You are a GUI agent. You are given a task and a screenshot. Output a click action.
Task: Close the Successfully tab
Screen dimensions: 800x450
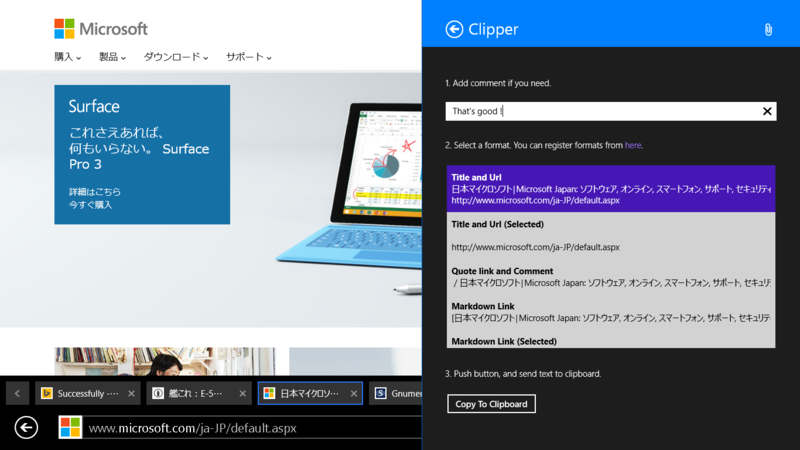click(x=131, y=393)
